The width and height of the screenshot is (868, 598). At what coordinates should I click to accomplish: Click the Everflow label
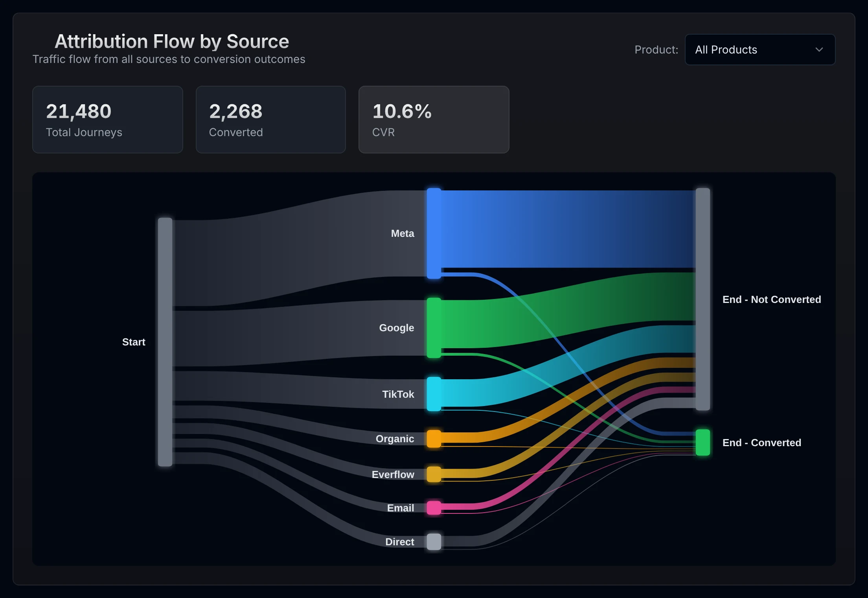point(393,474)
